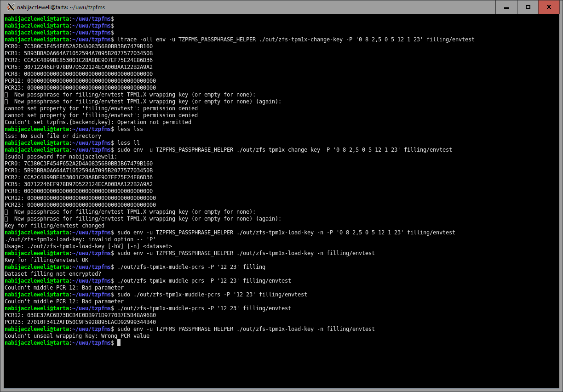The width and height of the screenshot is (563, 392).
Task: Click the 'Key for filling/envtest OK' line
Action: (46, 260)
